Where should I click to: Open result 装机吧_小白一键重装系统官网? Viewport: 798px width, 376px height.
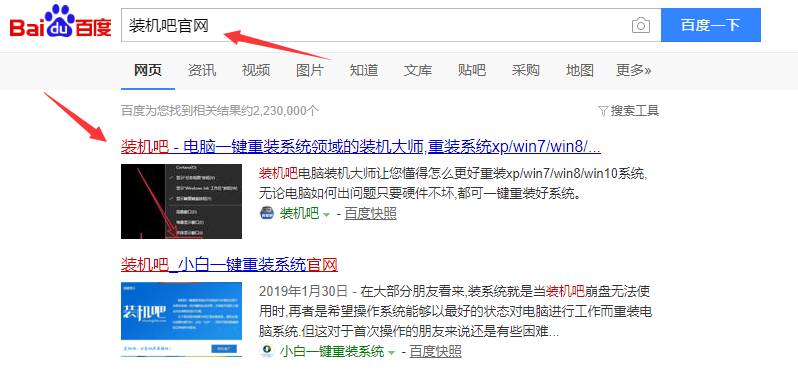point(229,265)
